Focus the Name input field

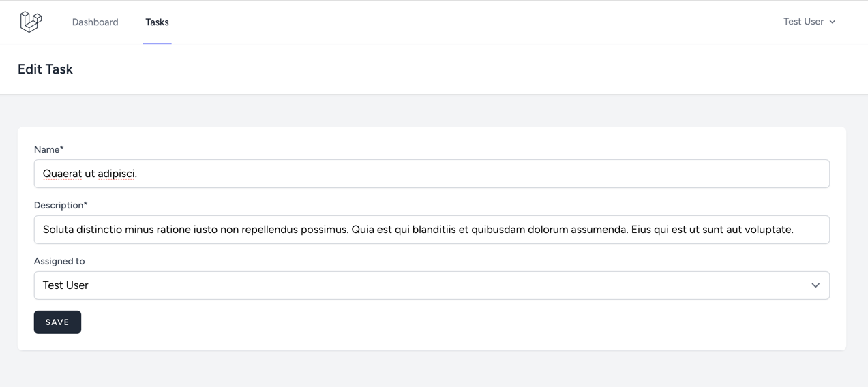click(432, 174)
